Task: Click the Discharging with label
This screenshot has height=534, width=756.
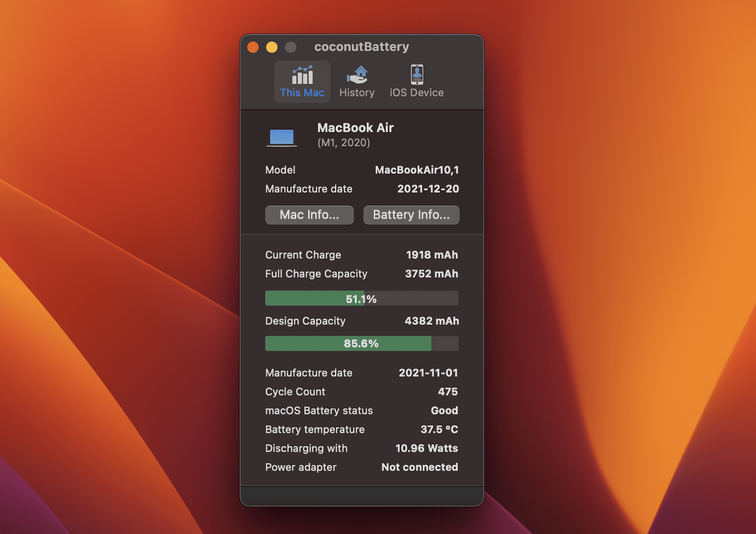Action: 307,449
